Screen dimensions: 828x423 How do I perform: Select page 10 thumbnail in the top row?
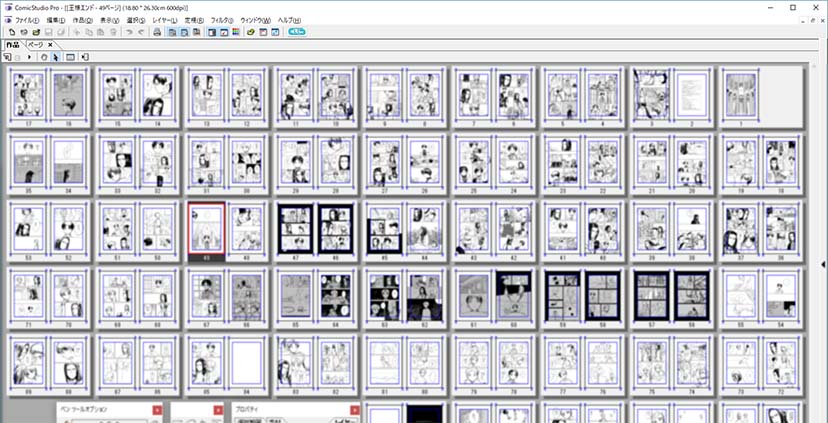(335, 95)
